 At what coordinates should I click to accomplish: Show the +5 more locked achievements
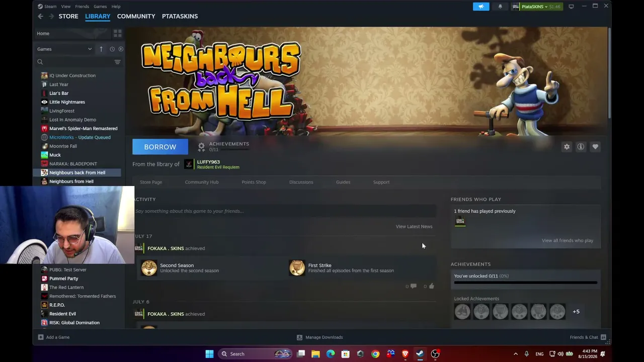(x=576, y=312)
